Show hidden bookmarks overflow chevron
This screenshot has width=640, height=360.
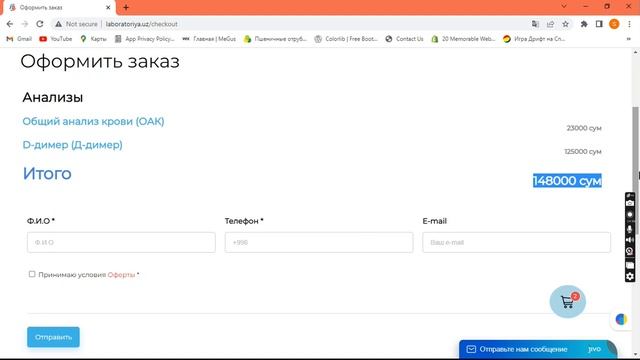point(629,39)
